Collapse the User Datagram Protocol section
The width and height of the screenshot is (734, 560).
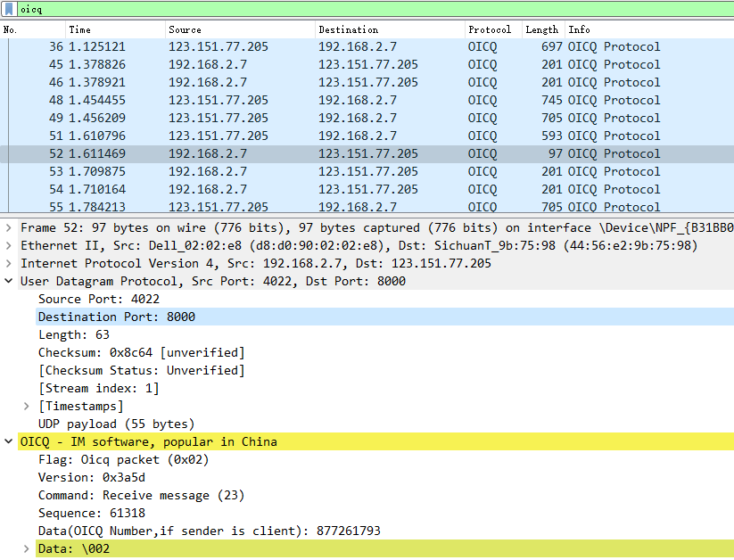[9, 281]
